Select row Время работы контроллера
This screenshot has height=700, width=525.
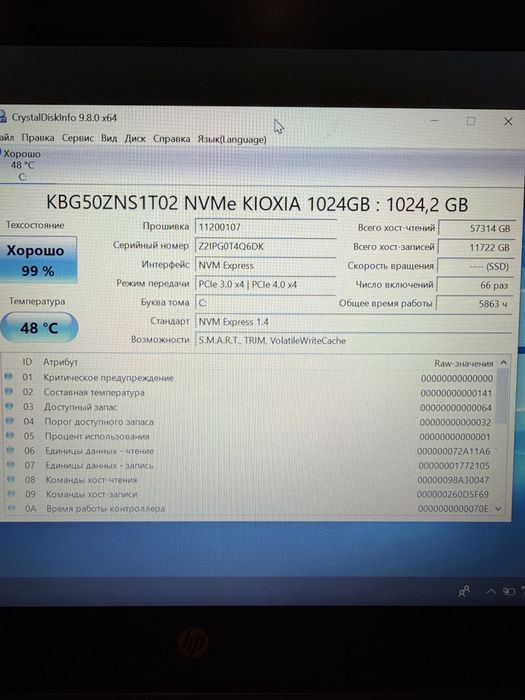point(250,508)
